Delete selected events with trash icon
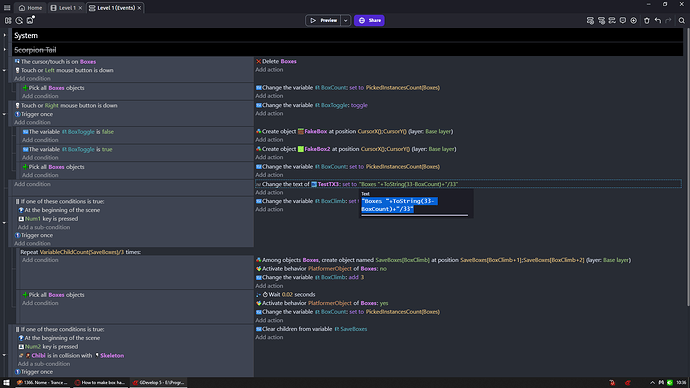This screenshot has width=690, height=388. click(x=646, y=20)
